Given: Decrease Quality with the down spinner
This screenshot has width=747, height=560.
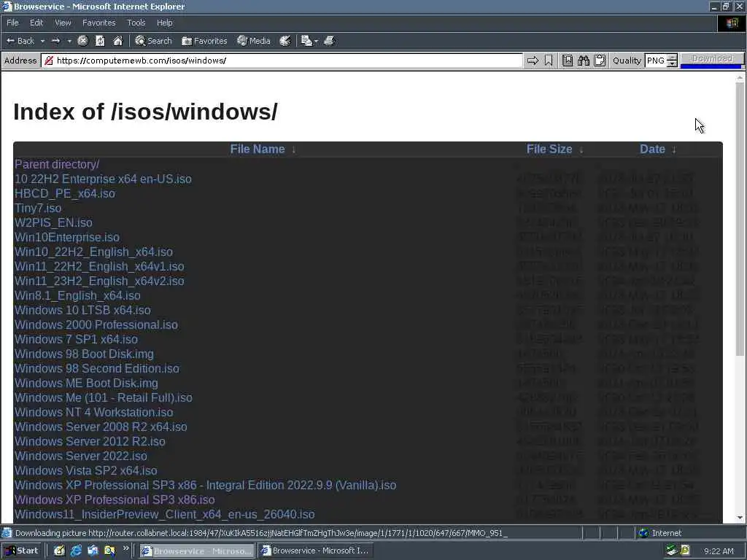Looking at the screenshot, I should (672, 64).
